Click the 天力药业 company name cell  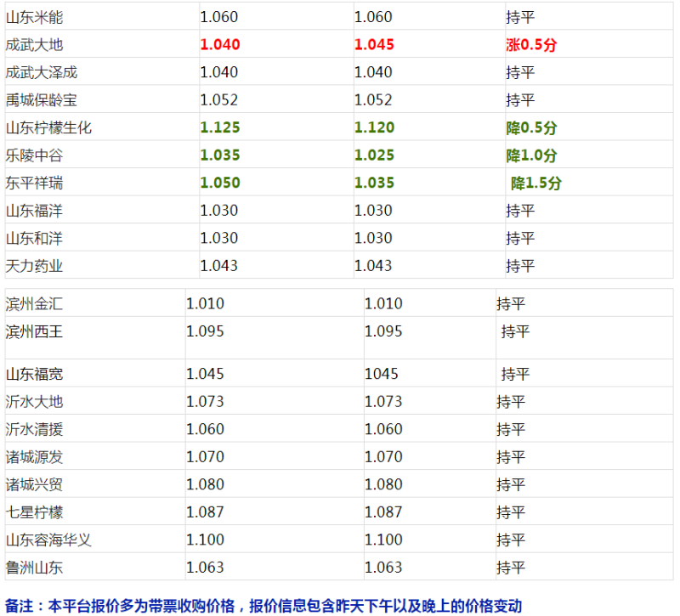(x=34, y=266)
